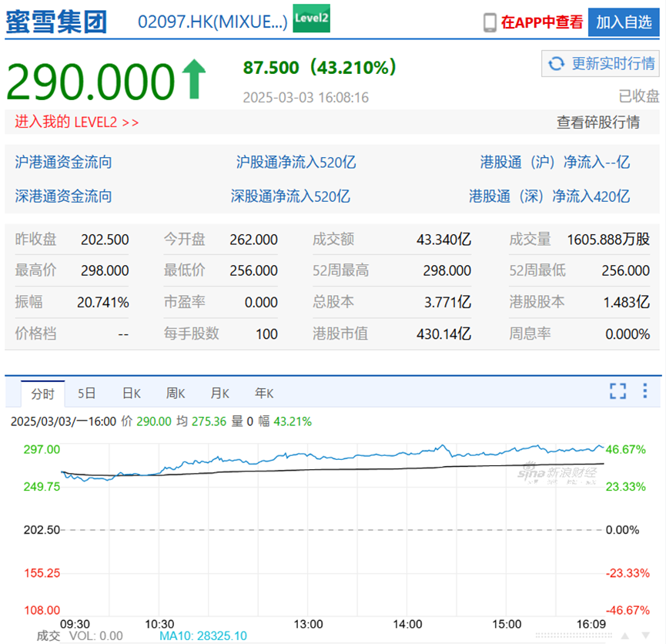Click the 成交额 value 43.340亿
Image resolution: width=666 pixels, height=644 pixels.
point(443,240)
